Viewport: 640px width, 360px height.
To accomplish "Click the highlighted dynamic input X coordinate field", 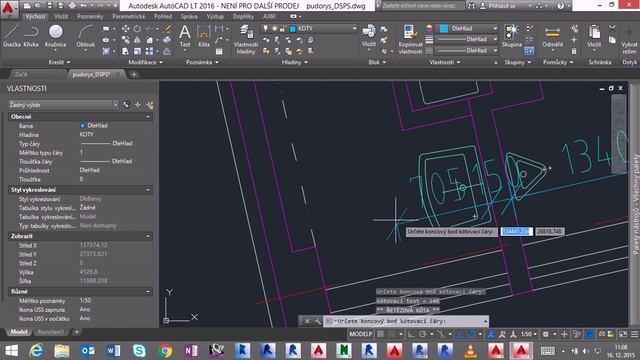I will pos(516,231).
